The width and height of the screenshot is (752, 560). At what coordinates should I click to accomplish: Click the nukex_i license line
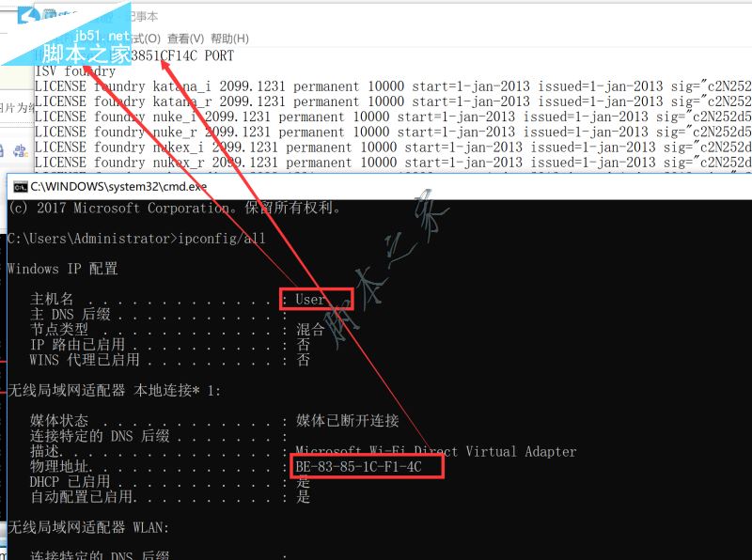coord(393,148)
